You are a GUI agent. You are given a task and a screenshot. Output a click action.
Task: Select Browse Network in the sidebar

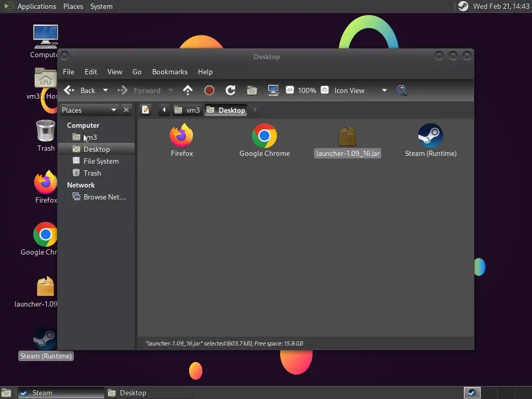click(x=97, y=197)
